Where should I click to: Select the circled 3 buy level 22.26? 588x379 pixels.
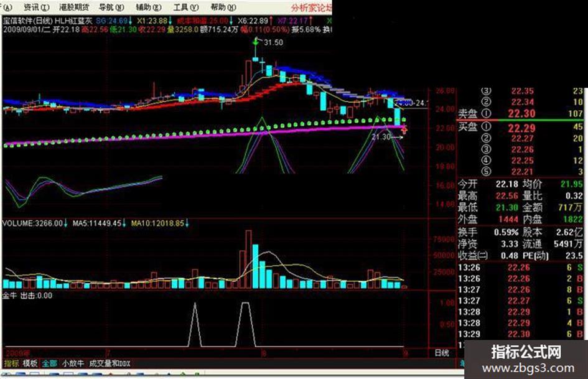pyautogui.click(x=533, y=149)
